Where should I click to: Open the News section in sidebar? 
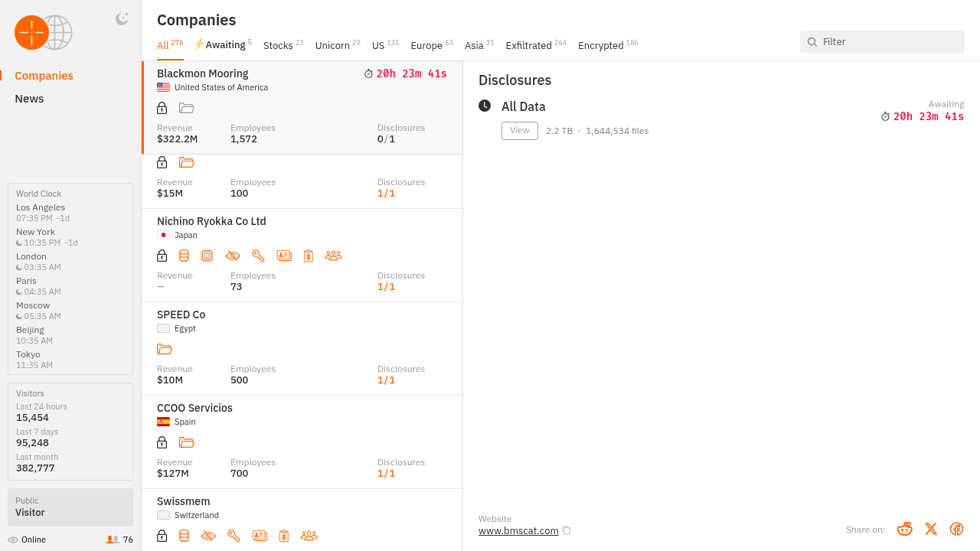pos(29,99)
